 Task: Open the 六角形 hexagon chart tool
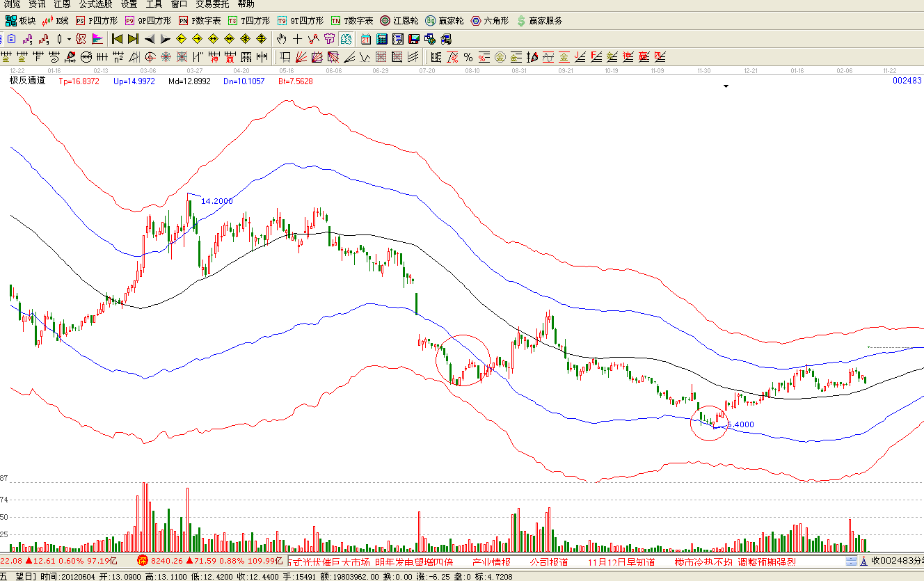[x=490, y=21]
